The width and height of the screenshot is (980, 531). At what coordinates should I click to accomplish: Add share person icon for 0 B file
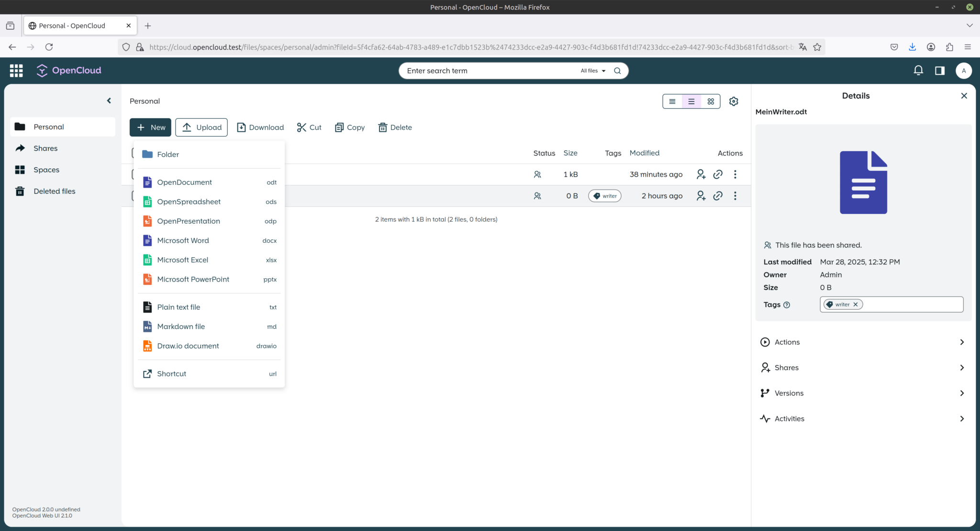click(x=701, y=196)
